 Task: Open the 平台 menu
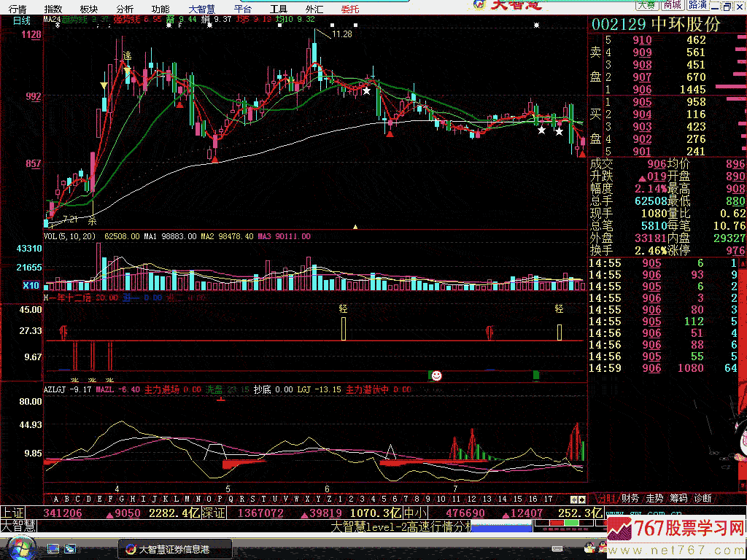243,9
